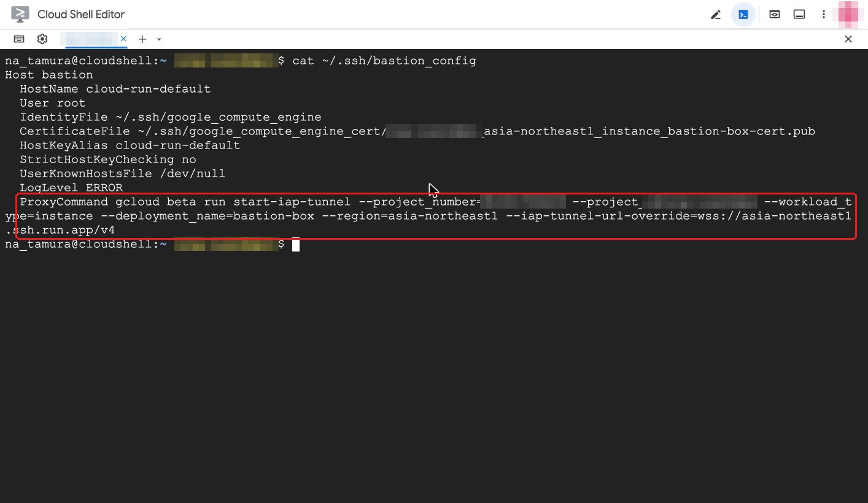Click the 'LogLevel ERROR' line

pos(71,188)
